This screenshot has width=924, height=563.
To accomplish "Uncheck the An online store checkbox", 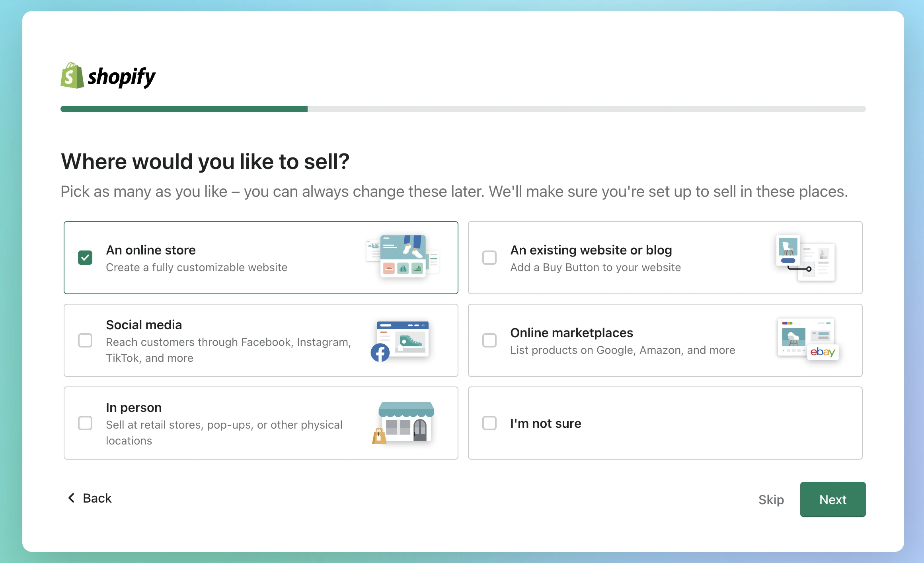I will (x=85, y=258).
